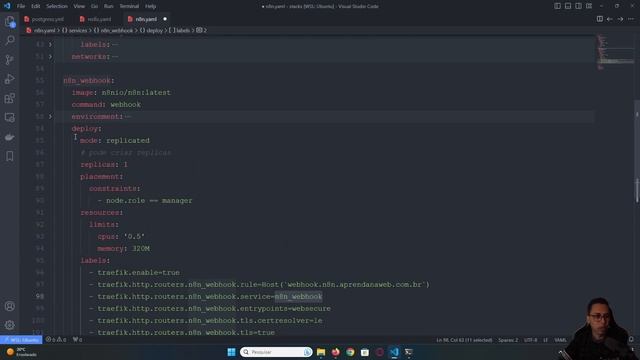This screenshot has height=360, width=640.
Task: Open the Terminal menu
Action: tap(129, 6)
